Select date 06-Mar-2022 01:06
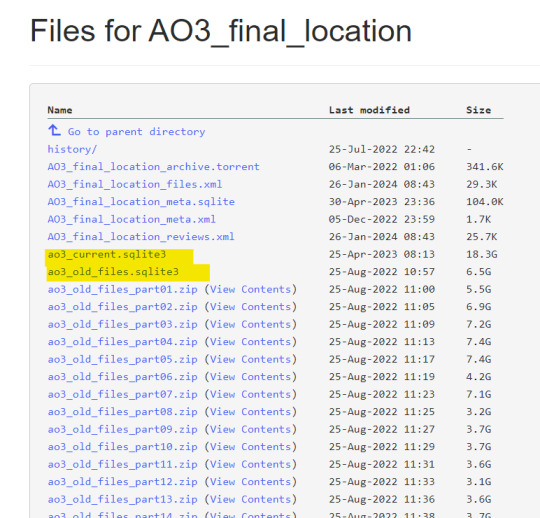540x518 pixels. tap(382, 167)
